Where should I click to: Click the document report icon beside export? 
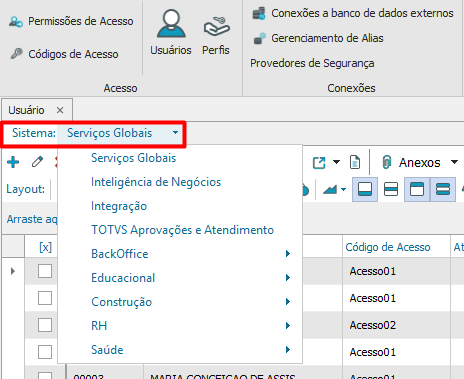355,162
